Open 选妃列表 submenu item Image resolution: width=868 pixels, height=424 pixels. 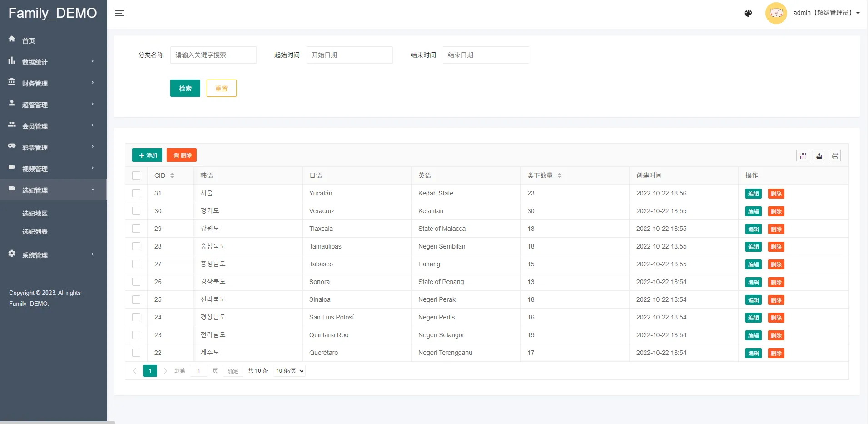(35, 232)
